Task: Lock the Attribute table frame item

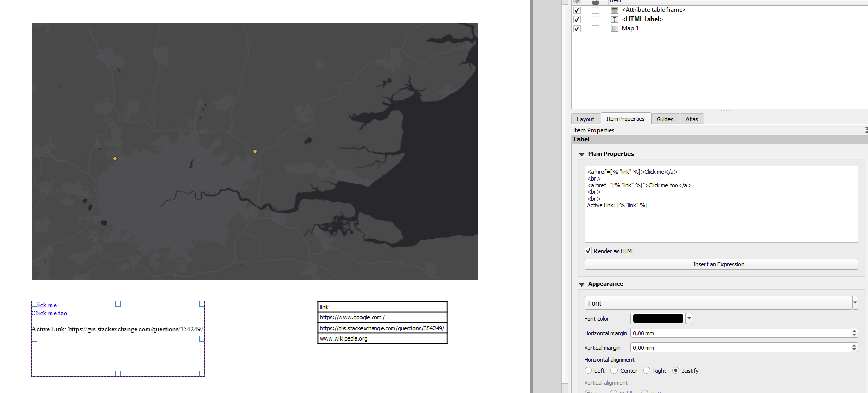Action: pos(595,10)
